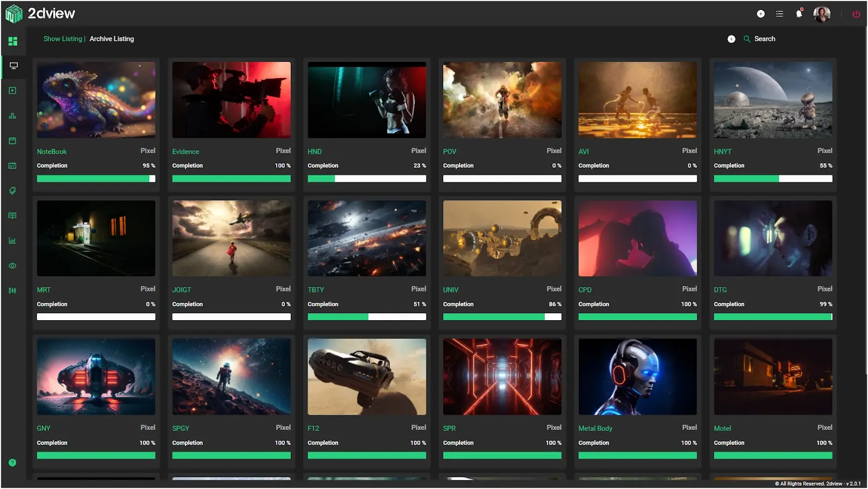
Task: Switch to Archive Listing tab
Action: 112,39
